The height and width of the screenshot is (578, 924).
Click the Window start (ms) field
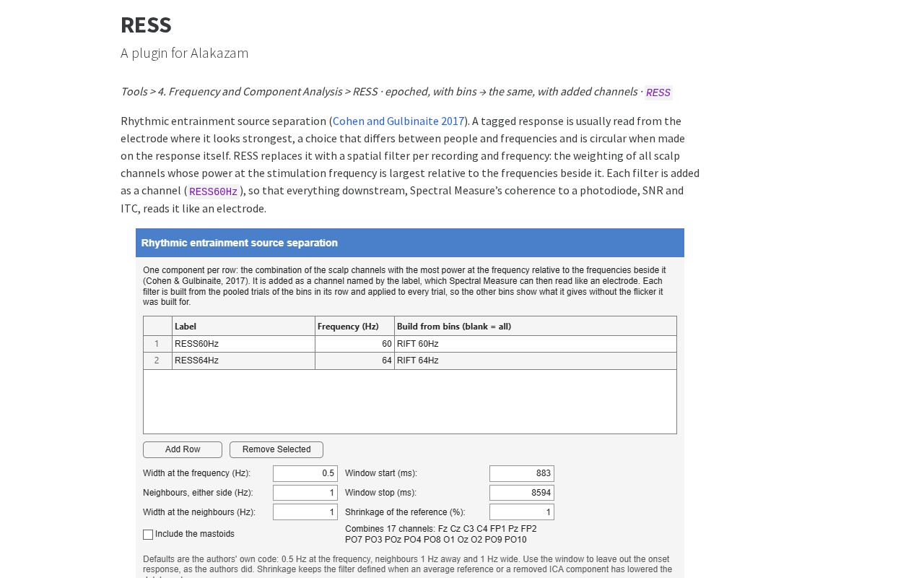[x=522, y=473]
